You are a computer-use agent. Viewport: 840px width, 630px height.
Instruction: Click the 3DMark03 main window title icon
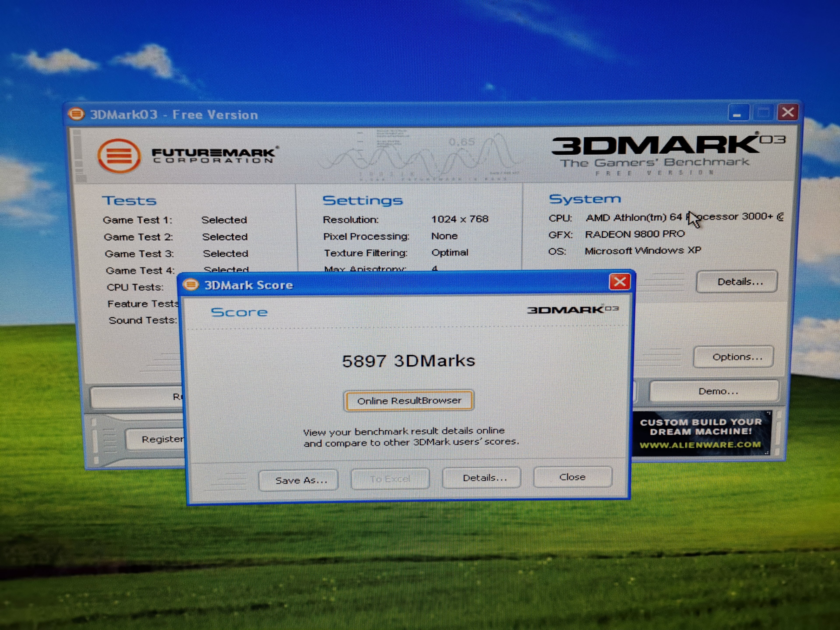tap(76, 114)
